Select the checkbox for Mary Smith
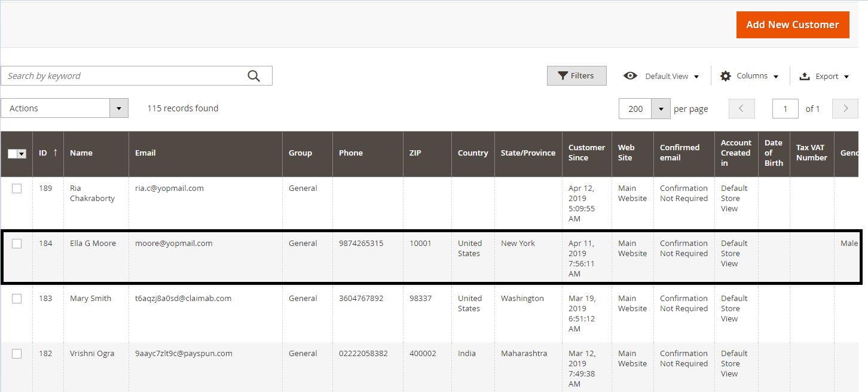 click(x=17, y=298)
